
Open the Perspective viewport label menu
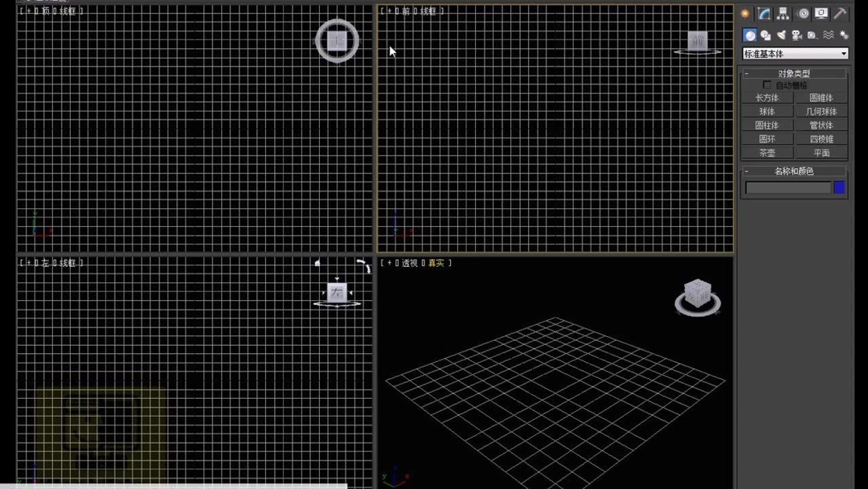pos(410,262)
